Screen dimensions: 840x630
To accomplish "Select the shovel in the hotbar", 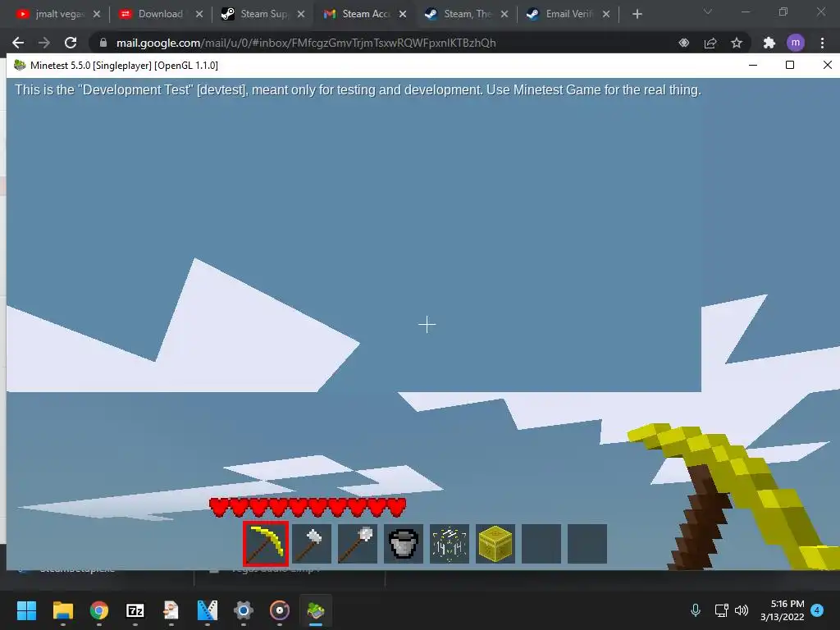I will [358, 544].
